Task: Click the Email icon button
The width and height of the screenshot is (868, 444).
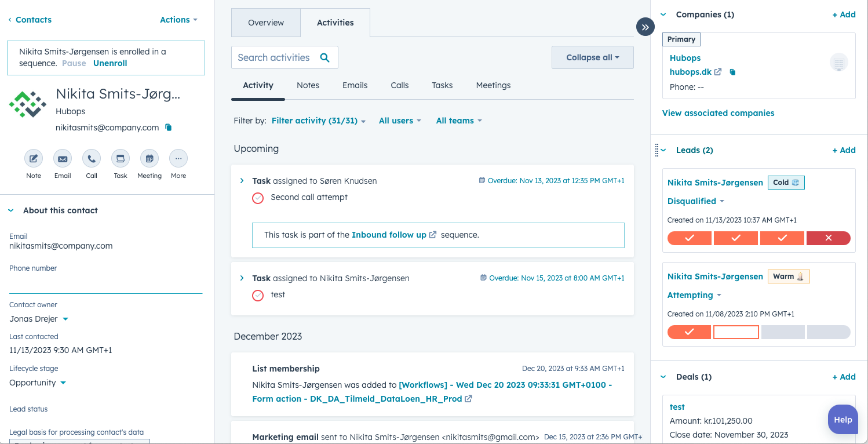Action: click(63, 158)
